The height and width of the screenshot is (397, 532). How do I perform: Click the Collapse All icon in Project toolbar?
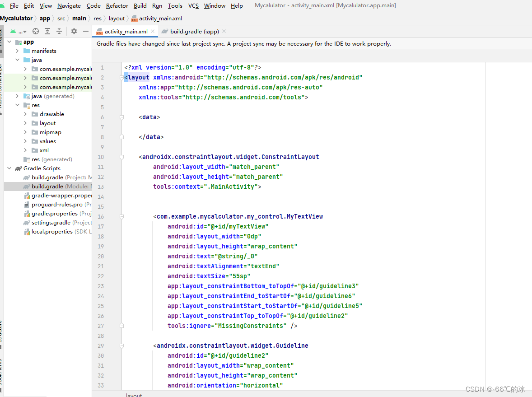click(59, 31)
